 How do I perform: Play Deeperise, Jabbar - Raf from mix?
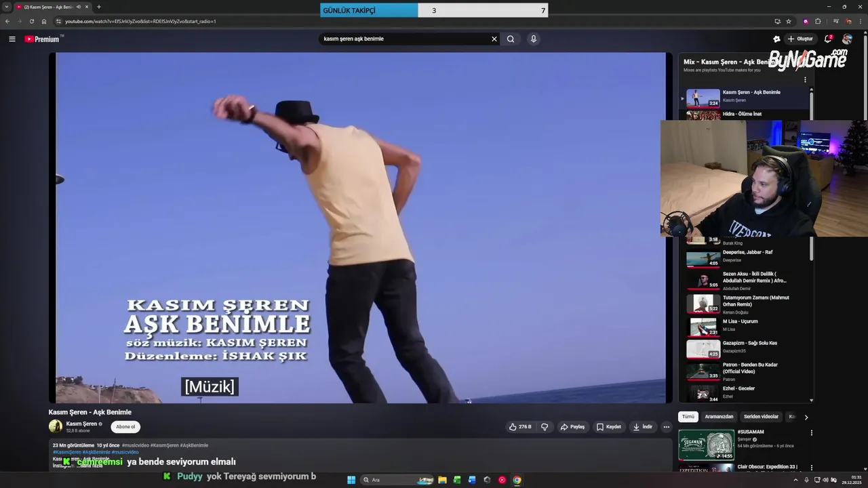coord(746,258)
